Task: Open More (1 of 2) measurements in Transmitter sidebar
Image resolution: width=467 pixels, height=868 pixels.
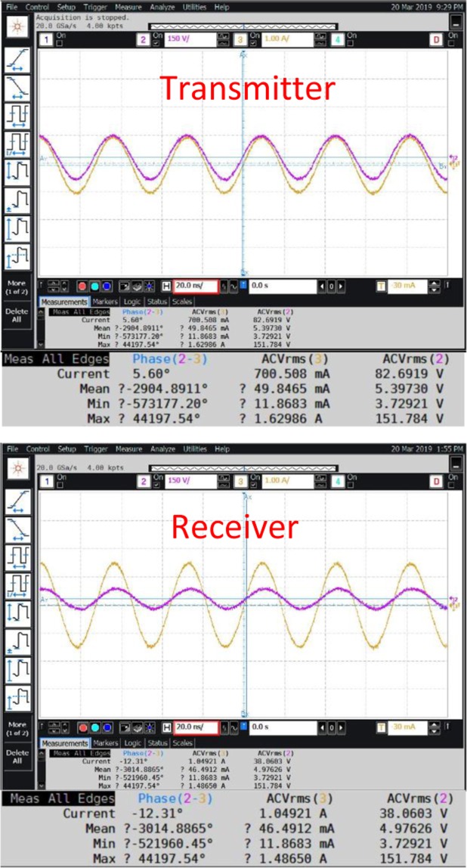Action: (17, 287)
